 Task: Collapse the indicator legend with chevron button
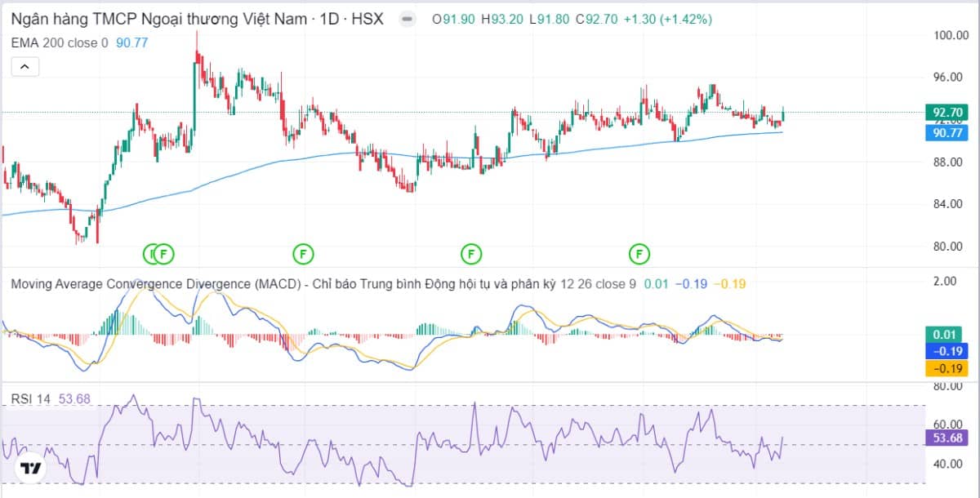point(24,67)
